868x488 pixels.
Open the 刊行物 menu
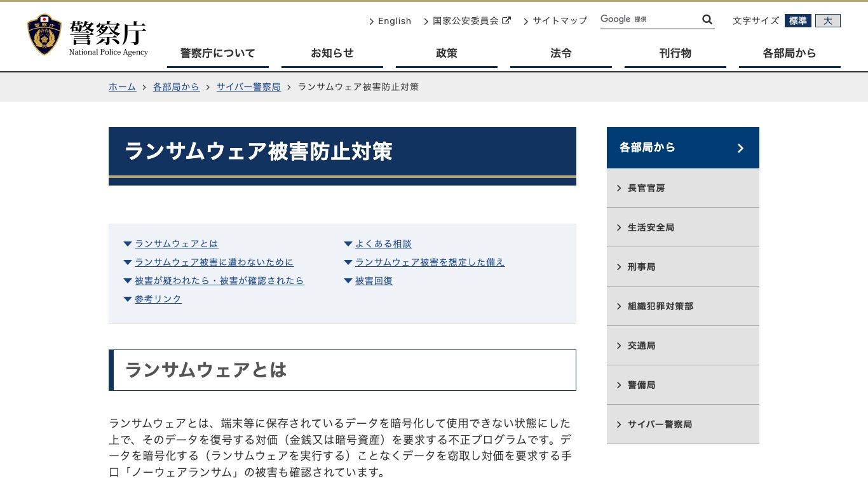(x=675, y=53)
